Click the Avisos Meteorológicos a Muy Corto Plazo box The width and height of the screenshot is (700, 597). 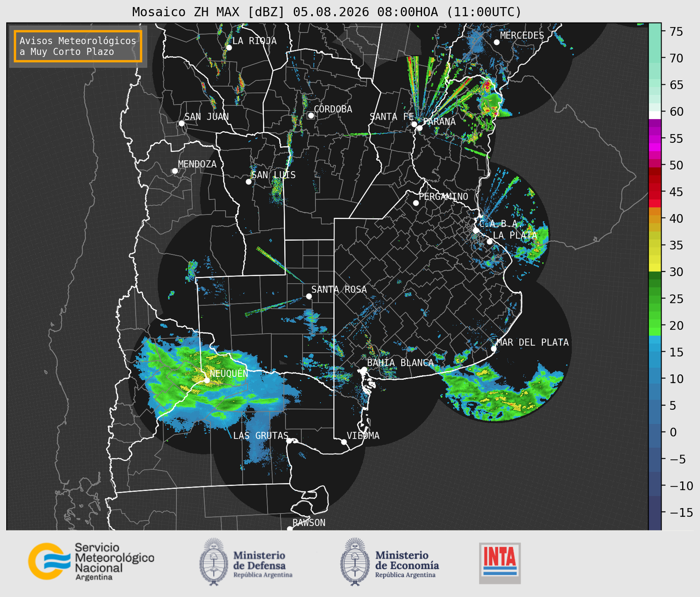[x=78, y=46]
